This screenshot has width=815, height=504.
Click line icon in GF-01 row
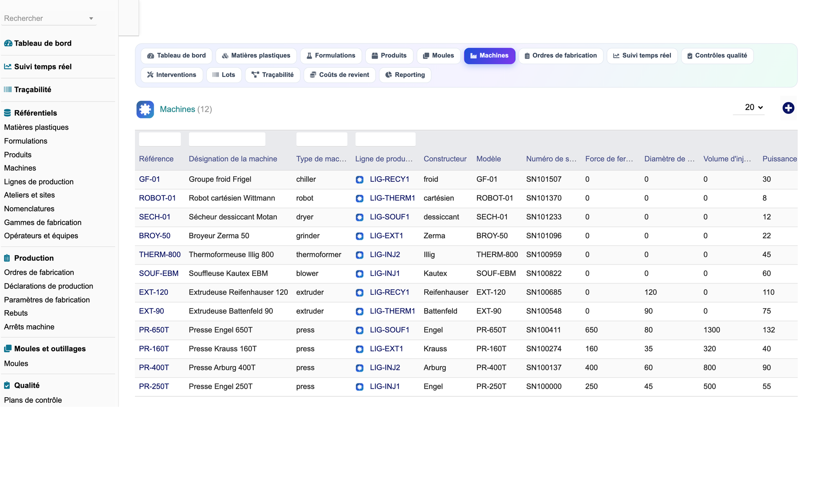tap(359, 180)
